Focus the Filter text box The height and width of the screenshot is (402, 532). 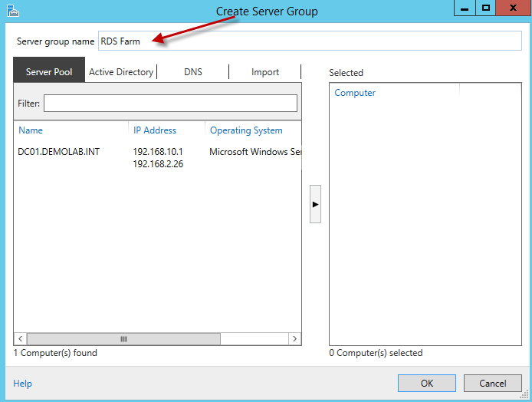pos(170,104)
